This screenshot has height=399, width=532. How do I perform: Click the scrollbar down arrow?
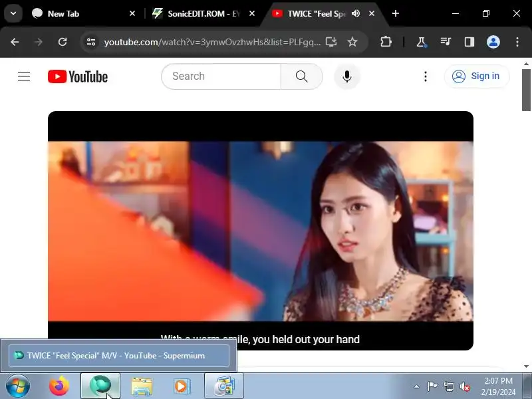[526, 366]
